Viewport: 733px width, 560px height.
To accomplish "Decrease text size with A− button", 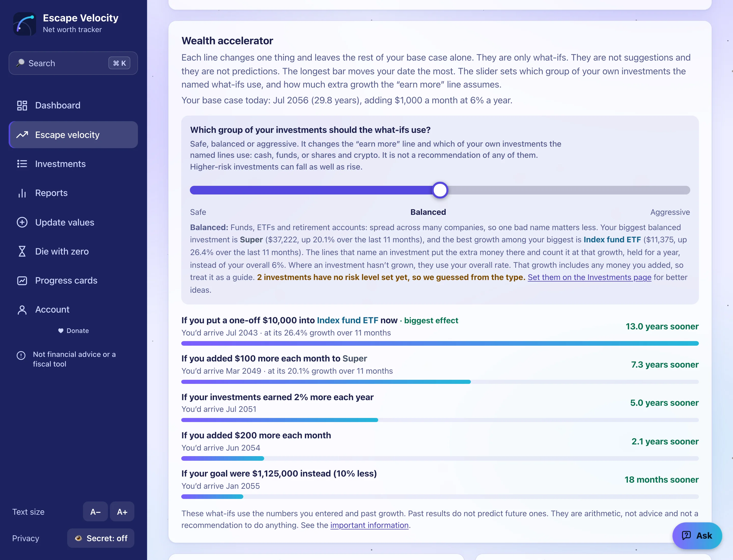I will [95, 511].
